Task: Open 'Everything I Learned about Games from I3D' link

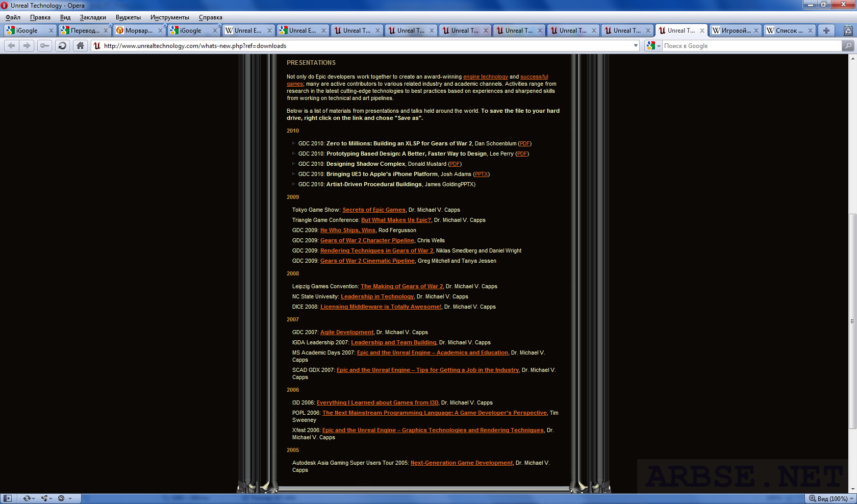Action: (377, 402)
